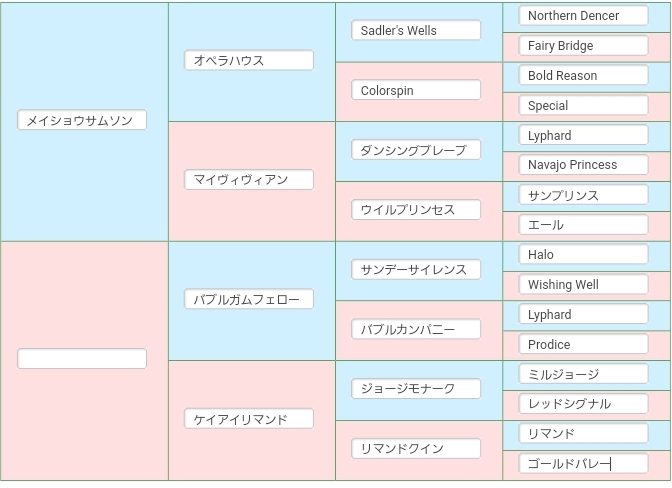Screen dimensions: 672x488
Task: Click the Northern Dencer field
Action: tap(584, 16)
